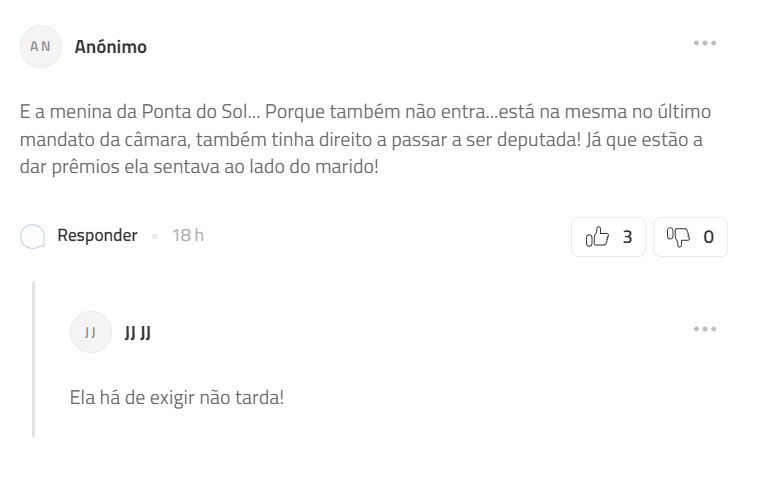The width and height of the screenshot is (763, 501).
Task: Click the AN avatar circle
Action: pyautogui.click(x=40, y=47)
